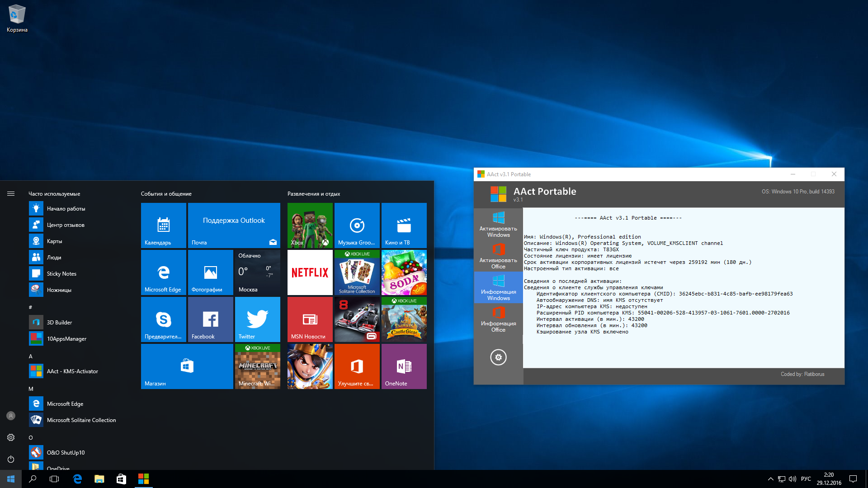868x488 pixels.
Task: Open the Moscow weather tile
Action: [258, 272]
